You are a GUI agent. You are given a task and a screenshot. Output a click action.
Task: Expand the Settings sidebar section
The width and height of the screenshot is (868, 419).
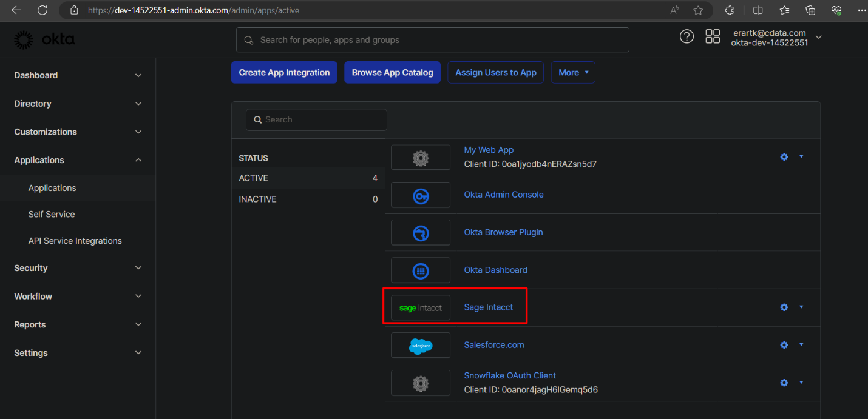(x=78, y=353)
